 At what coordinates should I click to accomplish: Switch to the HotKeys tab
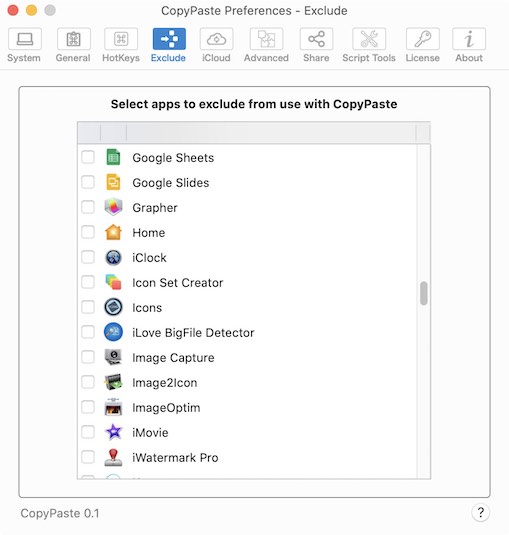coord(121,45)
